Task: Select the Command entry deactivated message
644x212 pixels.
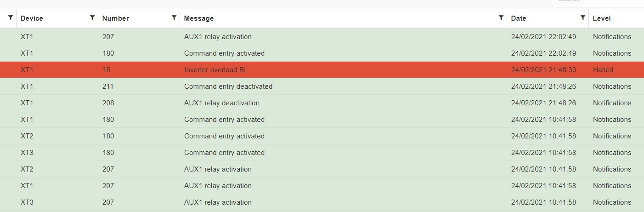Action: tap(228, 86)
